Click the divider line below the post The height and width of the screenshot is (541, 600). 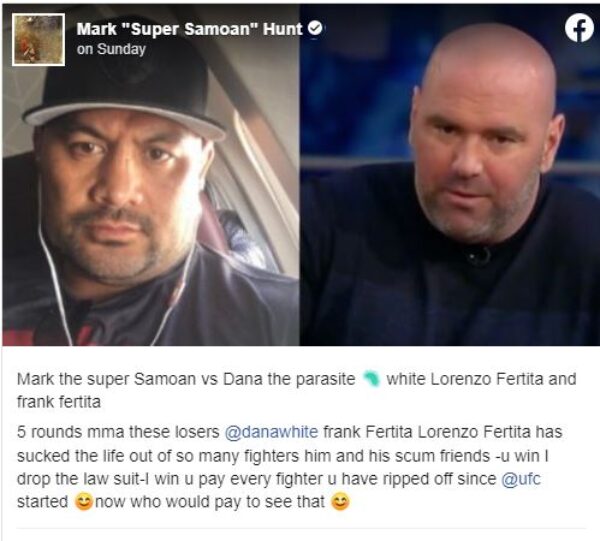301,529
